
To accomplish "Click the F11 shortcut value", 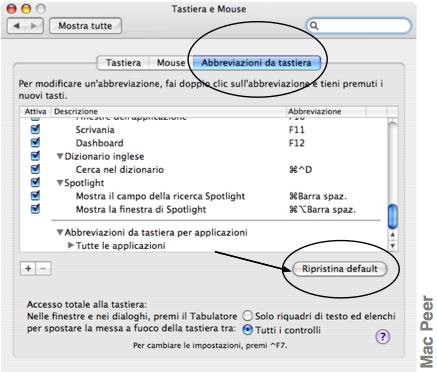I will click(x=297, y=130).
